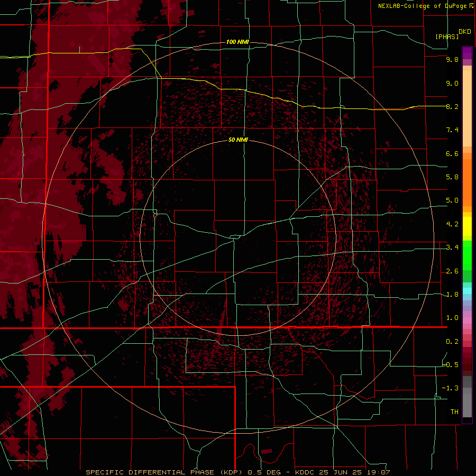Click the 3.4 value on the color scale
476x476 pixels.
[x=452, y=248]
